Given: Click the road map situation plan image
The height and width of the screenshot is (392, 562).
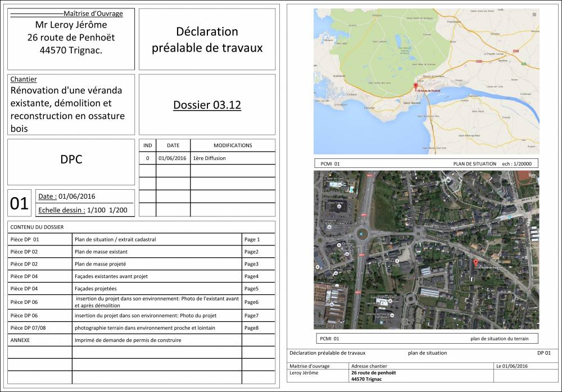Looking at the screenshot, I should [x=426, y=81].
